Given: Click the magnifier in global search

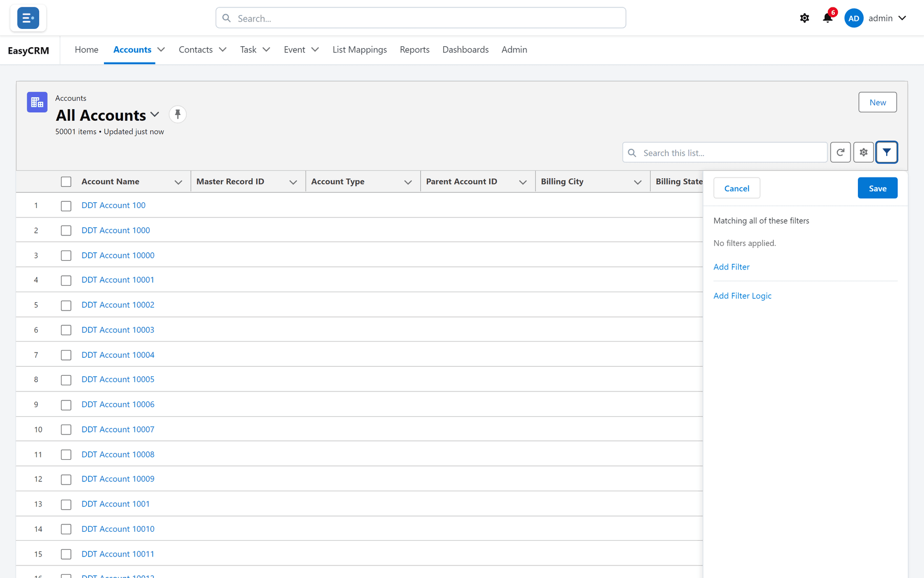Looking at the screenshot, I should [227, 18].
